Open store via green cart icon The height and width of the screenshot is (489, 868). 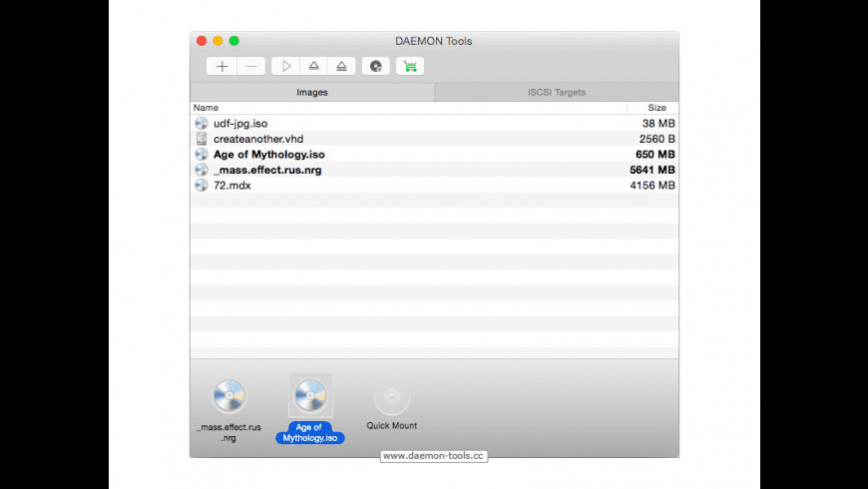[x=410, y=67]
